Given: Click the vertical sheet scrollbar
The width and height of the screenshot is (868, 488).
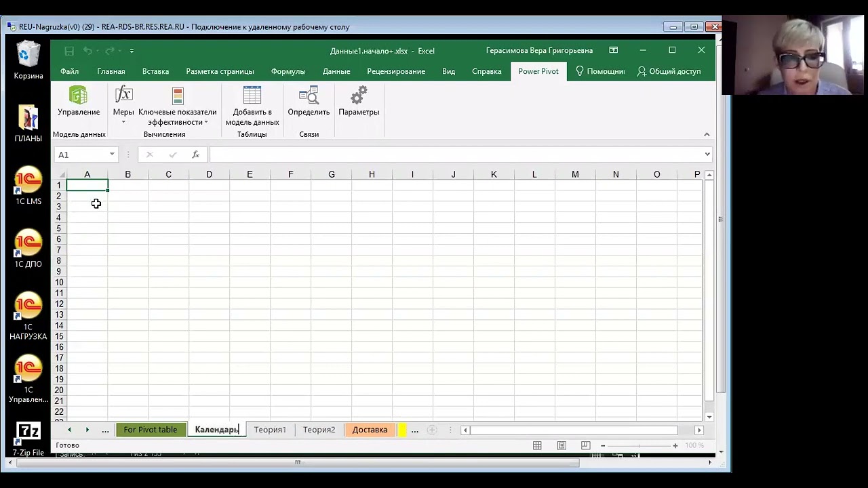Looking at the screenshot, I should 709,291.
